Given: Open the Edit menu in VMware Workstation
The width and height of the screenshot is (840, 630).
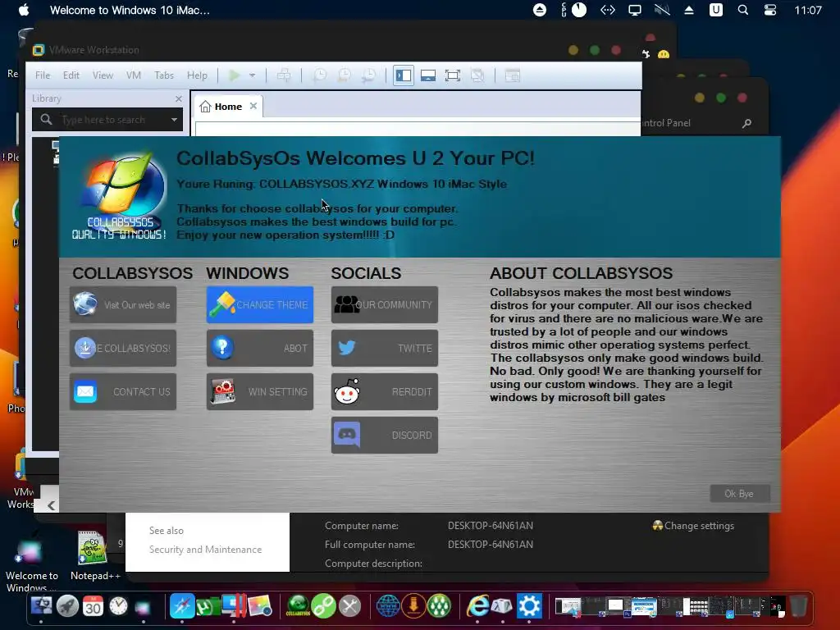Looking at the screenshot, I should [71, 75].
